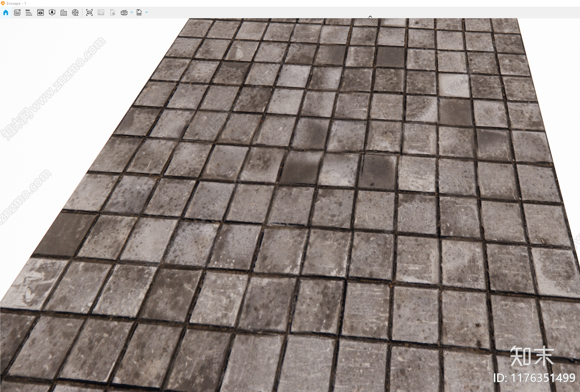The width and height of the screenshot is (580, 392).
Task: Open the site context map icon
Action: click(52, 12)
